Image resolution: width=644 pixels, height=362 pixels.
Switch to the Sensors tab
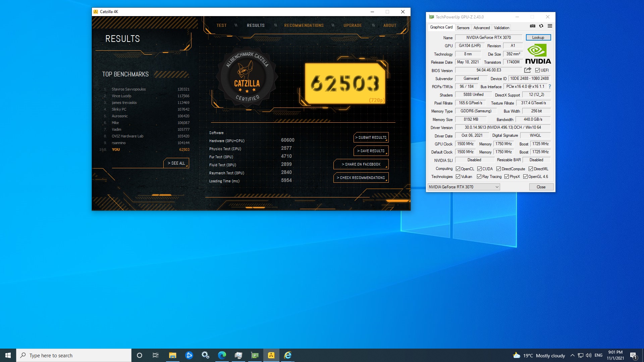click(x=463, y=28)
